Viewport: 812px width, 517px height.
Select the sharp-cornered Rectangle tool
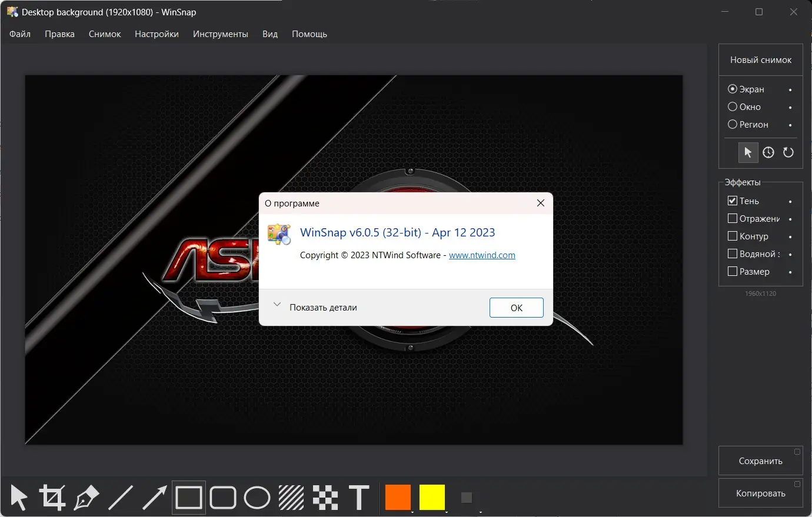189,498
